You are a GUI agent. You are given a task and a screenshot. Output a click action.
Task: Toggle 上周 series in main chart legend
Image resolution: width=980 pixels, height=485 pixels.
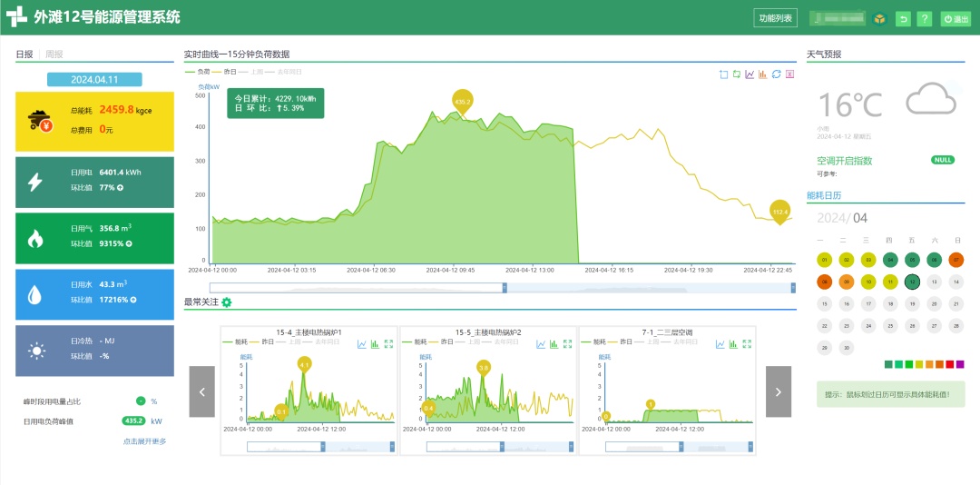click(x=256, y=71)
